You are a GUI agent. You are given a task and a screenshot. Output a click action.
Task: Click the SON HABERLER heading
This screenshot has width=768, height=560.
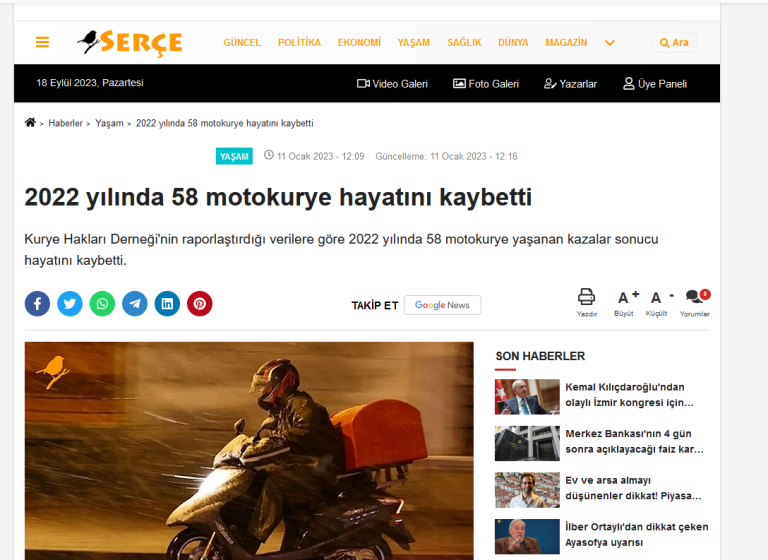(x=540, y=356)
